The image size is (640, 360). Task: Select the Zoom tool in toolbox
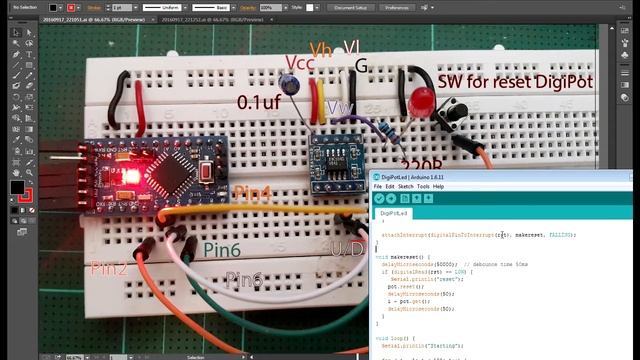[x=29, y=173]
